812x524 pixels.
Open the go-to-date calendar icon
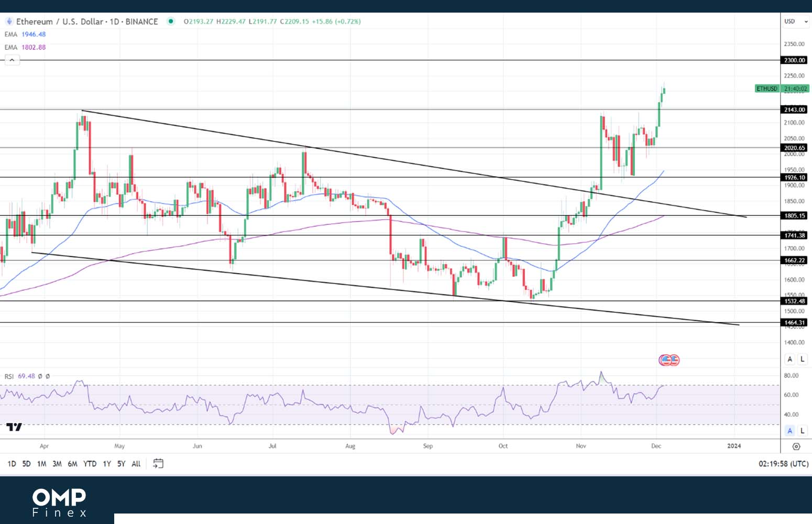click(158, 464)
